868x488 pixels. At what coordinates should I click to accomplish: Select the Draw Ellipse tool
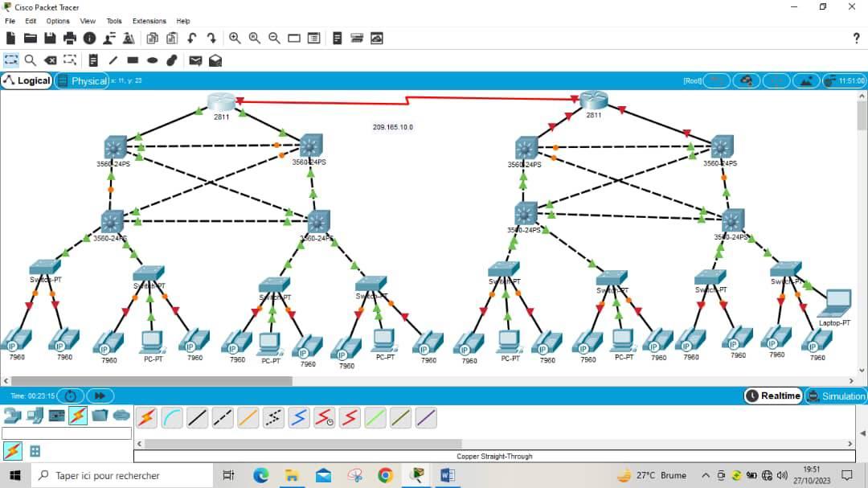coord(152,60)
